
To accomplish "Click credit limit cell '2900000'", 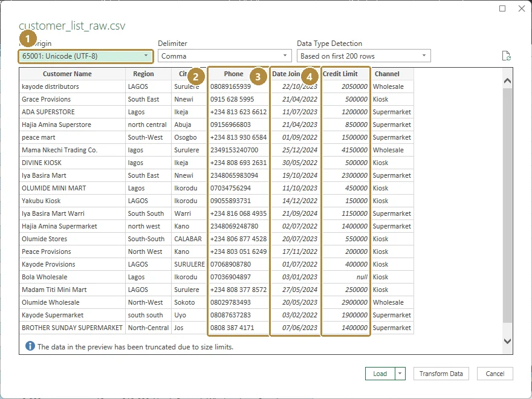I will tap(346, 302).
